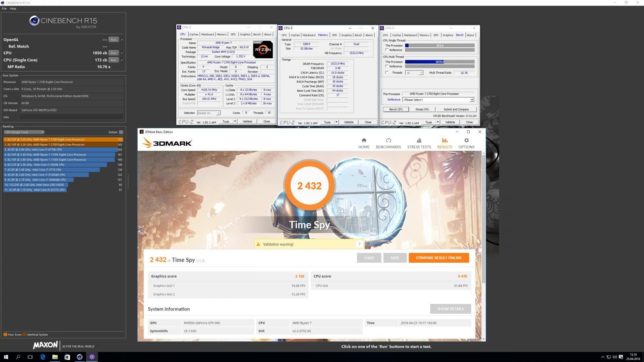Open the Socket #1 selection dropdown
This screenshot has height=362, width=644.
point(208,113)
